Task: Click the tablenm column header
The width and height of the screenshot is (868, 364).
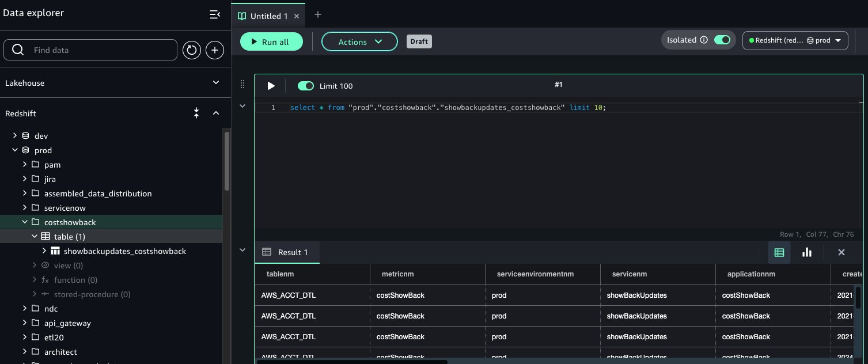Action: pyautogui.click(x=313, y=274)
